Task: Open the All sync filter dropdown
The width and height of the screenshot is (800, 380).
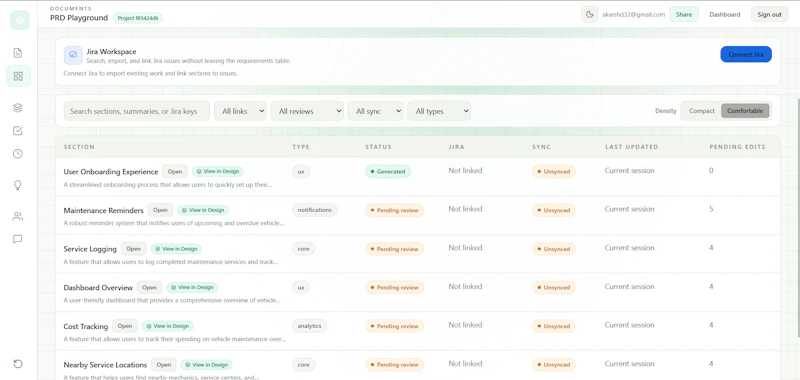Action: pos(376,111)
